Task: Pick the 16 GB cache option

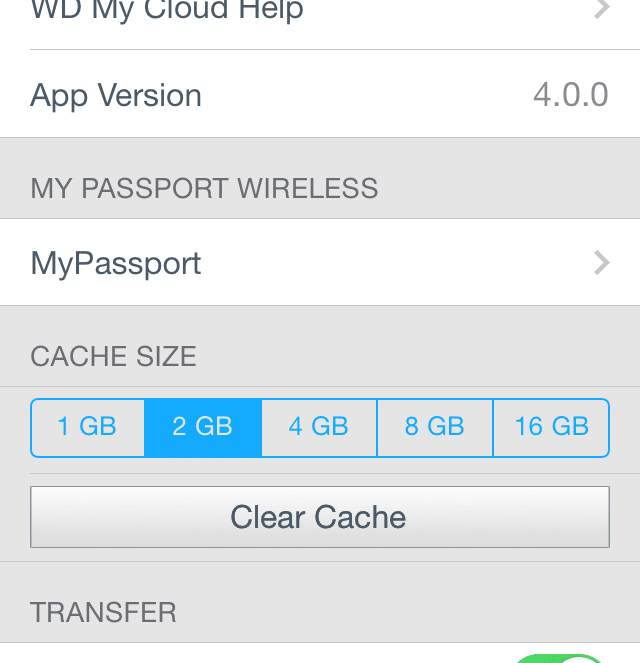Action: [551, 427]
